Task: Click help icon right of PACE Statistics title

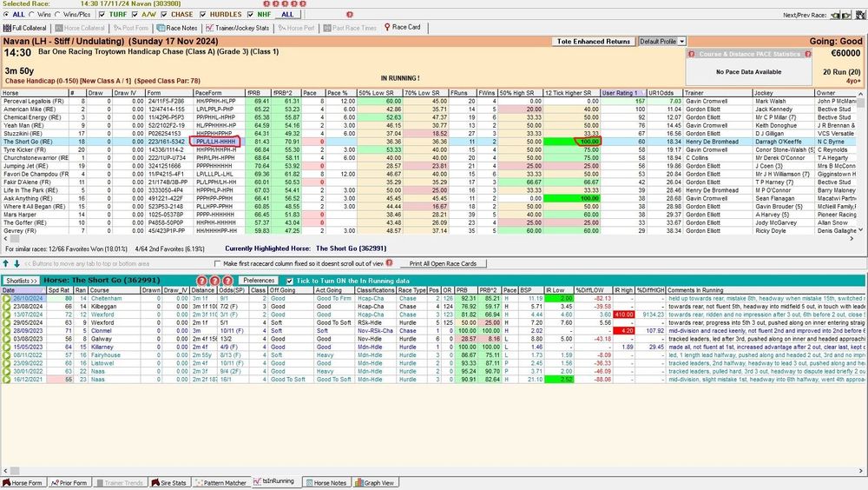Action: [x=807, y=55]
